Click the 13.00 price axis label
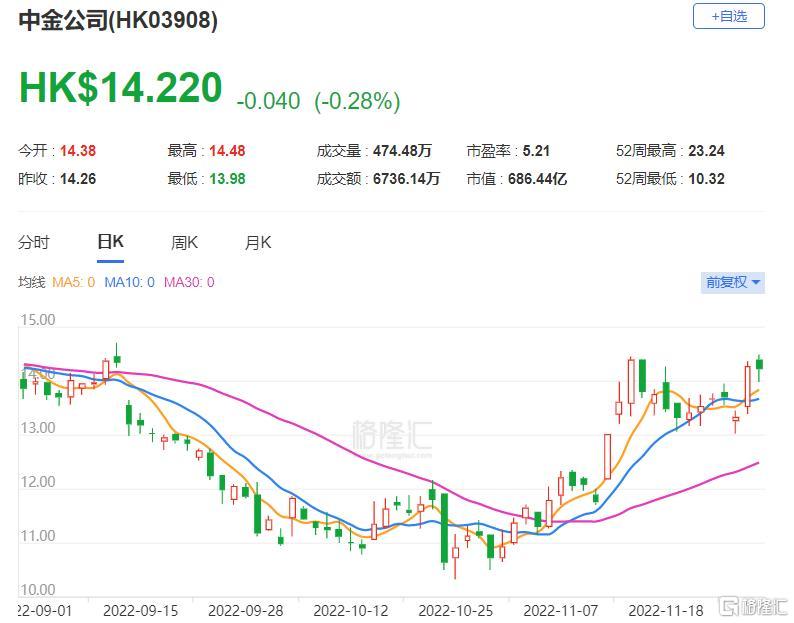The height and width of the screenshot is (623, 794). click(37, 428)
